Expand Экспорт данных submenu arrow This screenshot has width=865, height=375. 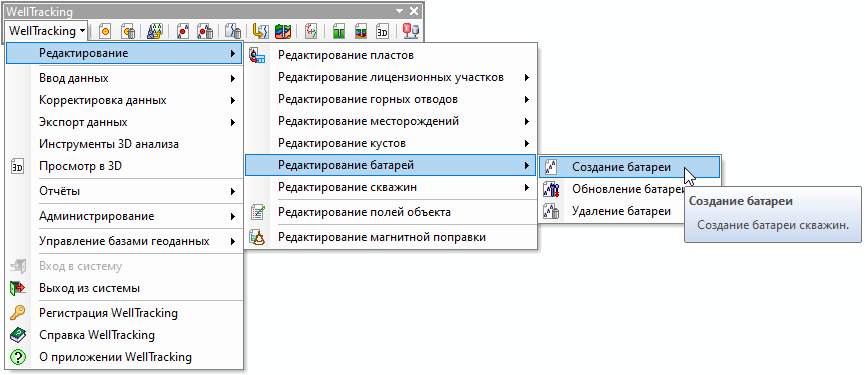(233, 122)
